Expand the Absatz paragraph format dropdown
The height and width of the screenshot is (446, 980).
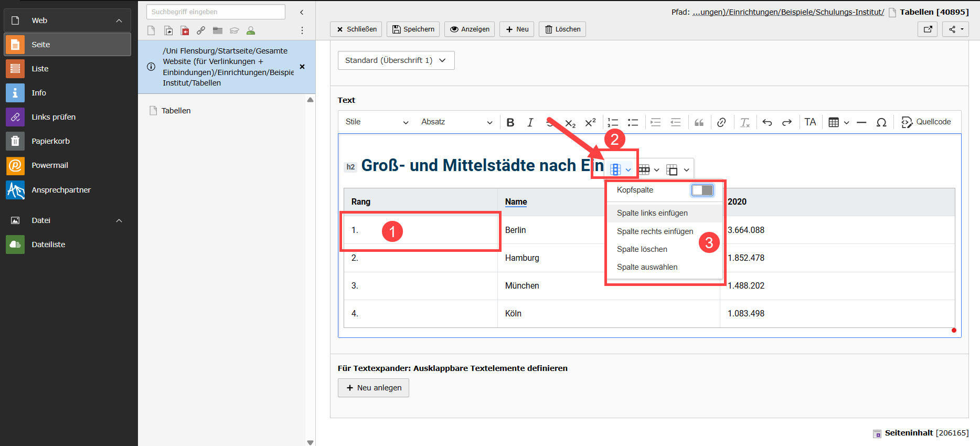point(456,122)
